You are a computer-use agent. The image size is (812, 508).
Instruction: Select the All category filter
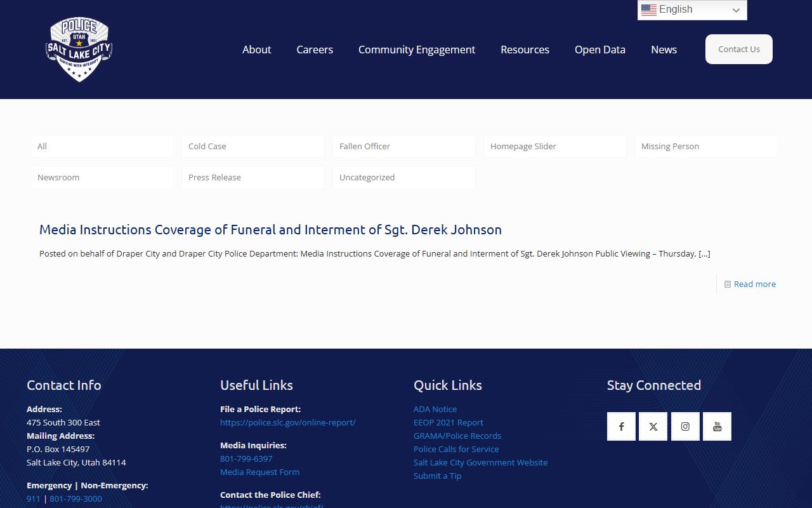pos(102,146)
